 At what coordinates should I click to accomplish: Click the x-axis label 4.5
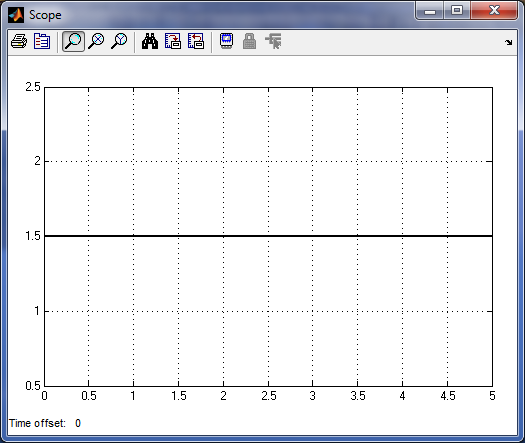click(x=448, y=396)
